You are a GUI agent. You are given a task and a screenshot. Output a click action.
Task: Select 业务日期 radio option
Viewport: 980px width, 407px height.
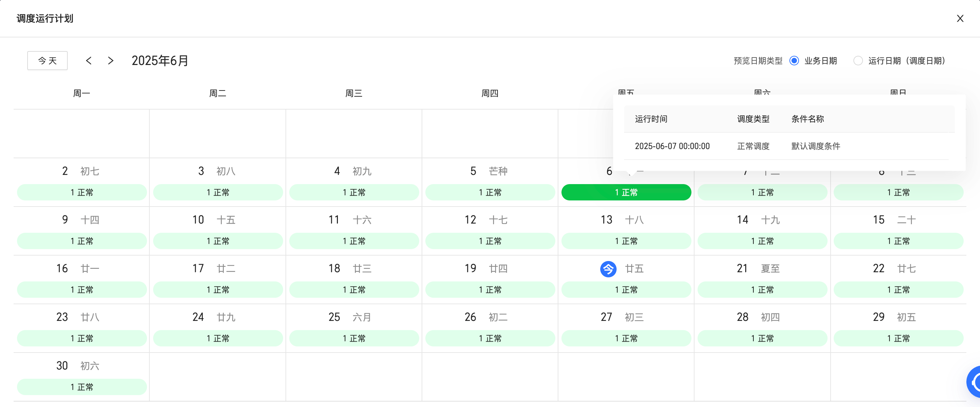pos(794,61)
